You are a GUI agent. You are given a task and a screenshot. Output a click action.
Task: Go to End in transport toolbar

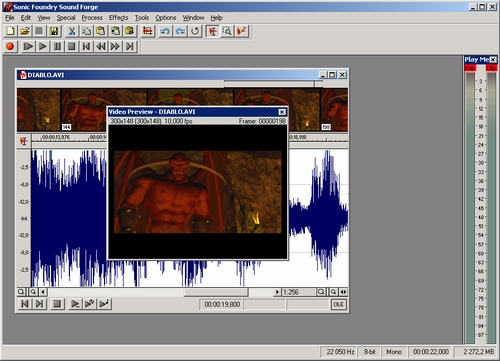130,46
